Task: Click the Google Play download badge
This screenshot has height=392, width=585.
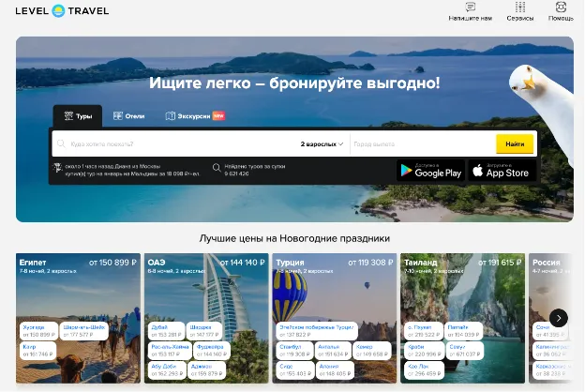Action: pyautogui.click(x=430, y=171)
